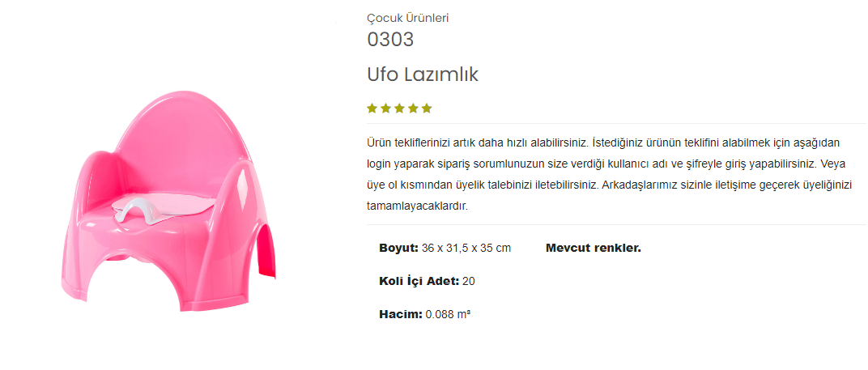Open the Çocuk Ürünleri category link
Image resolution: width=868 pixels, height=370 pixels.
coord(407,18)
